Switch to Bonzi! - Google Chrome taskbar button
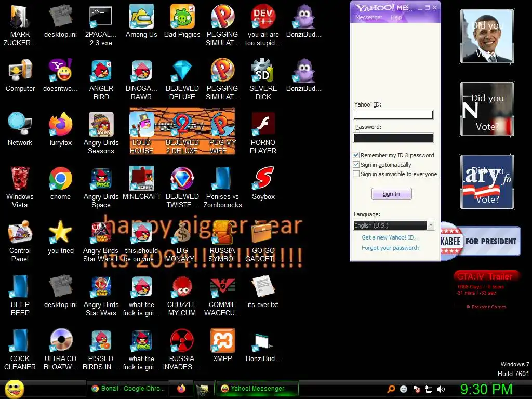Image resolution: width=532 pixels, height=399 pixels. [128, 389]
